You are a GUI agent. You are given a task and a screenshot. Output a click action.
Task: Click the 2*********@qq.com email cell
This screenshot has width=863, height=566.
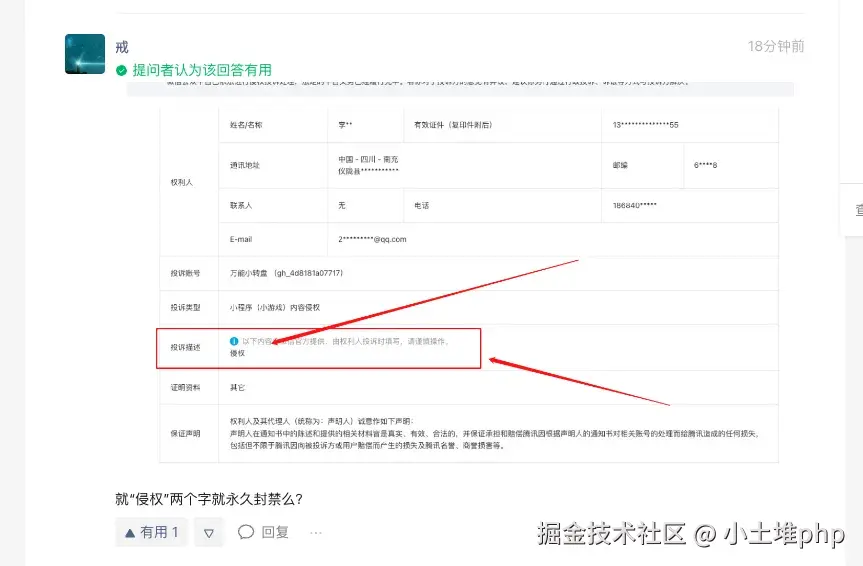point(372,239)
